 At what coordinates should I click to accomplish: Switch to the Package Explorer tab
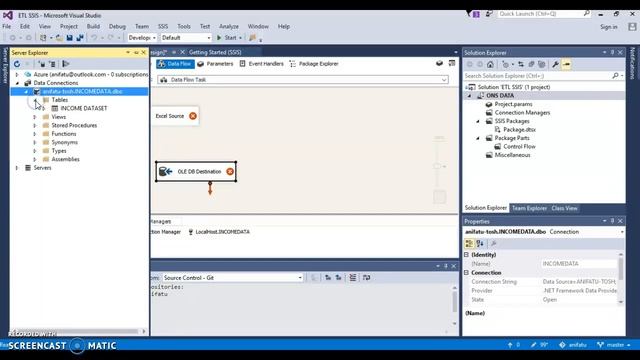point(314,64)
